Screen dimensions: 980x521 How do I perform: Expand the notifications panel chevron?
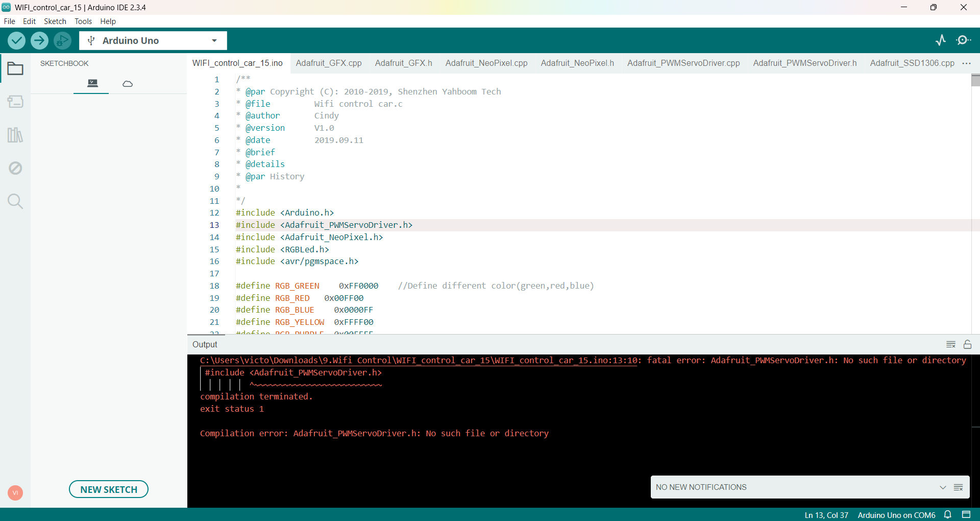click(x=943, y=487)
